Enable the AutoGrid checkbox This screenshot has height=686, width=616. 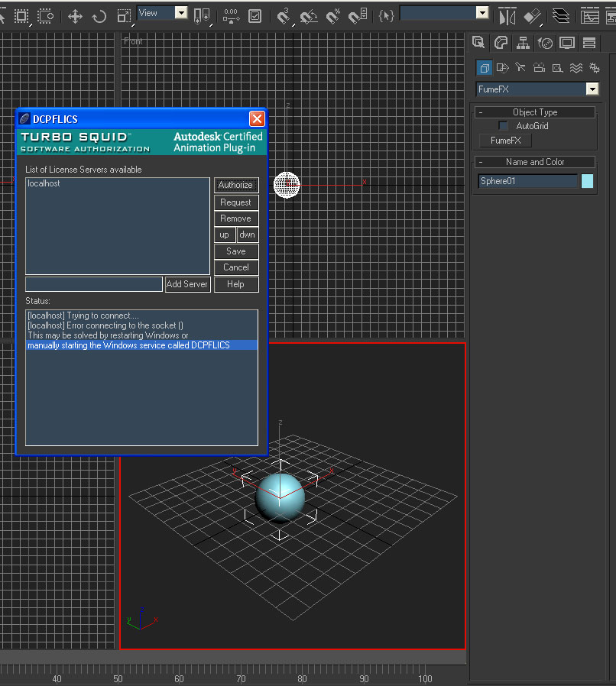(503, 126)
